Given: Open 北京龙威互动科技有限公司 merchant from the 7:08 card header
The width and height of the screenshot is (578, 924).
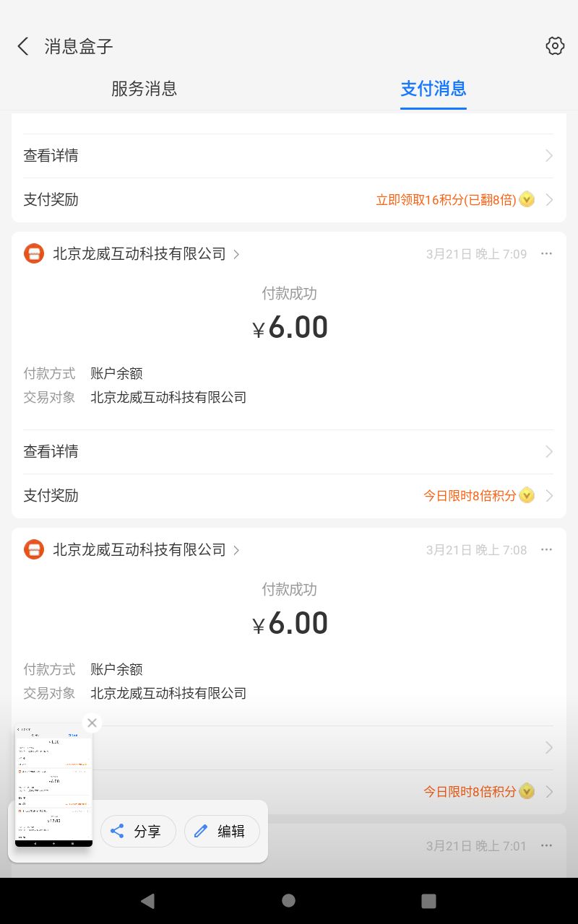Looking at the screenshot, I should pyautogui.click(x=139, y=550).
